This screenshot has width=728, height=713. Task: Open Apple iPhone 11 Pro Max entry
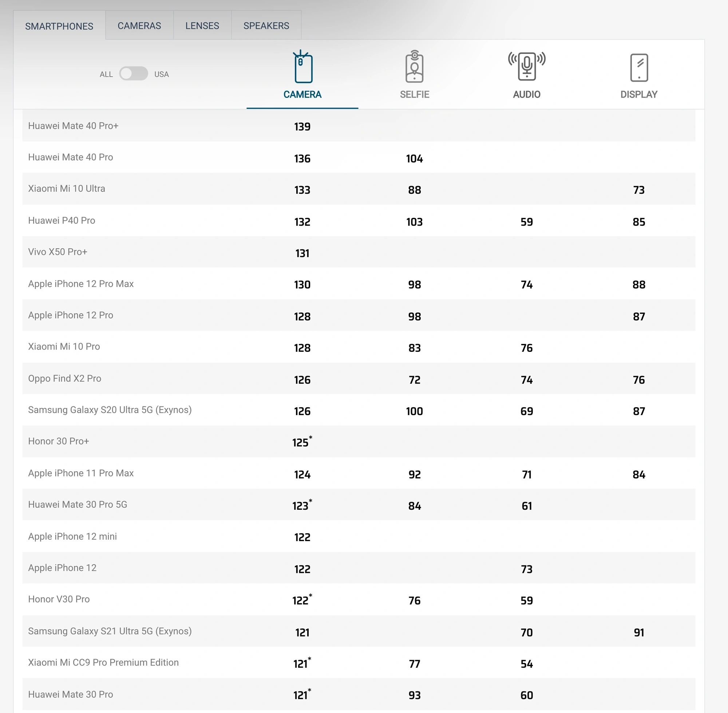click(x=81, y=473)
